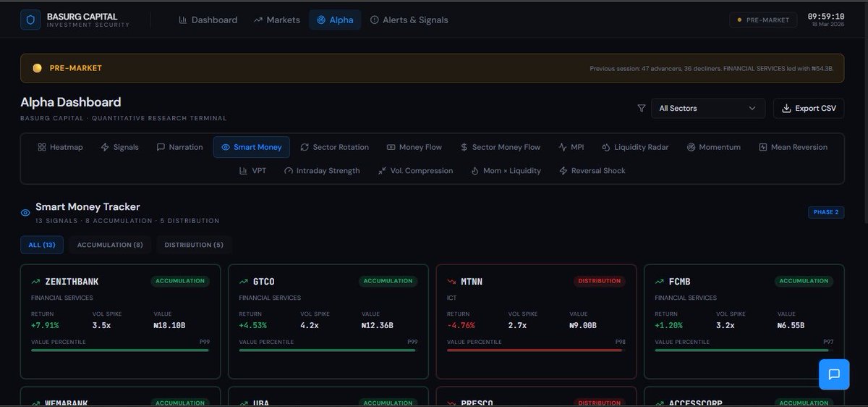Viewport: 868px width, 407px height.
Task: Open the Sector Rotation tab
Action: click(x=335, y=147)
